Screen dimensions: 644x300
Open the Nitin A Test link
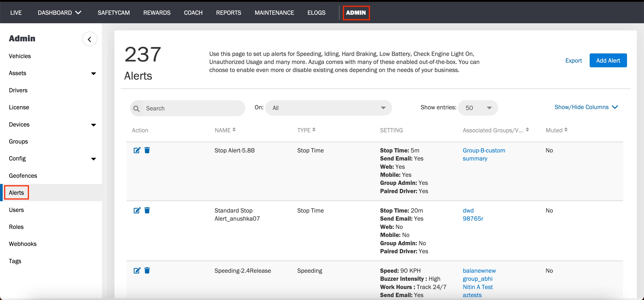click(x=477, y=287)
